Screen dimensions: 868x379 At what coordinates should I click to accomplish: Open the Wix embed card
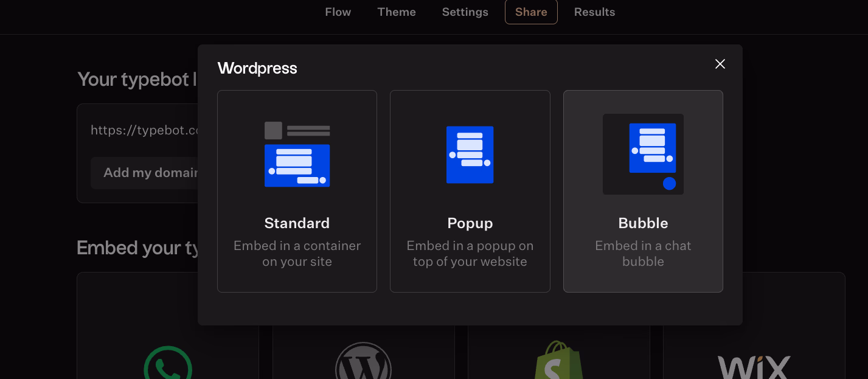(754, 325)
